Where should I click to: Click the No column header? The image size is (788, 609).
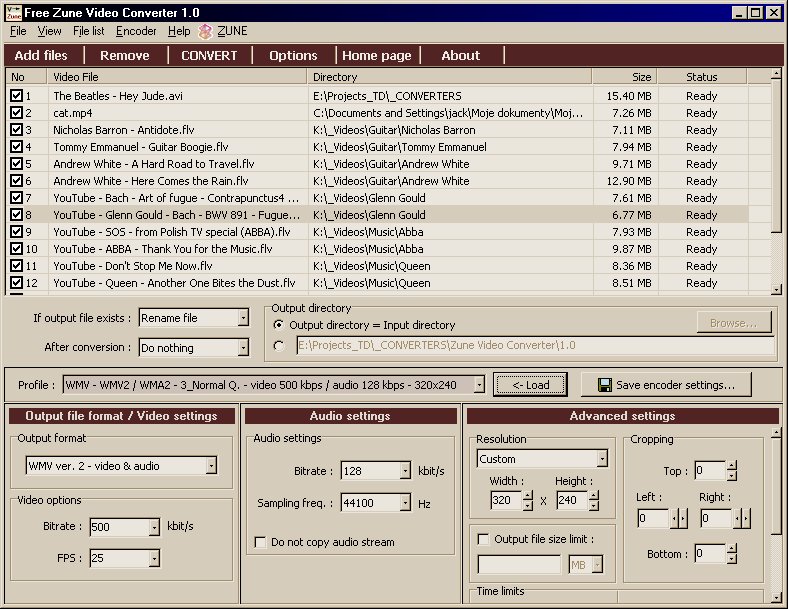point(27,77)
